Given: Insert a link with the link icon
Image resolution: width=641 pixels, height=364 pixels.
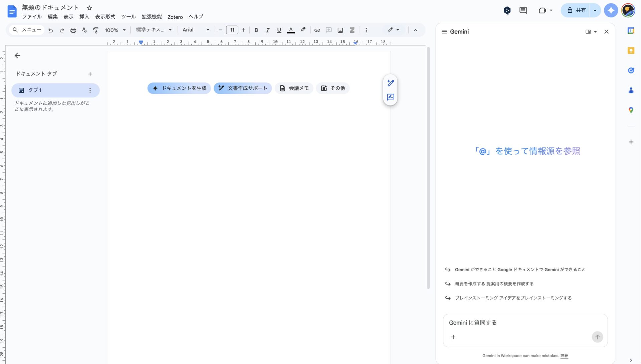Looking at the screenshot, I should pyautogui.click(x=317, y=30).
